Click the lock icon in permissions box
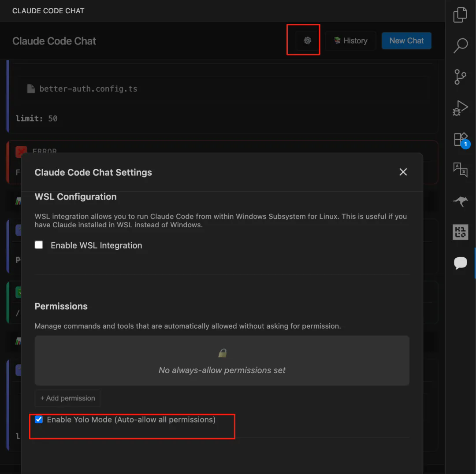The width and height of the screenshot is (476, 474). click(x=222, y=353)
